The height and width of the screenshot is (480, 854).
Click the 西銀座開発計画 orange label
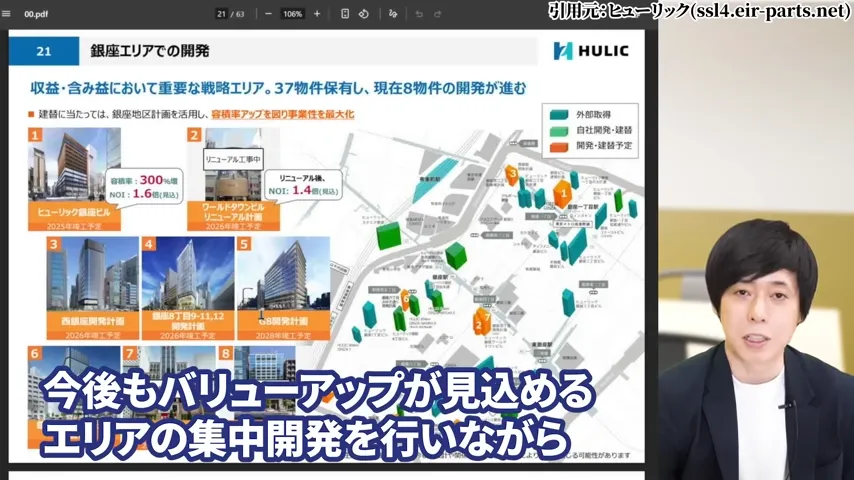[x=93, y=326]
